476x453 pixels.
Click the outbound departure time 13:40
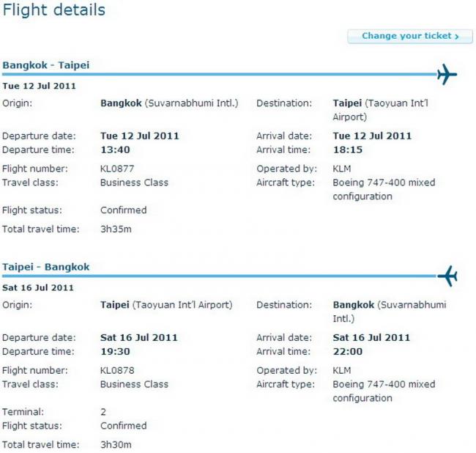[x=115, y=150]
